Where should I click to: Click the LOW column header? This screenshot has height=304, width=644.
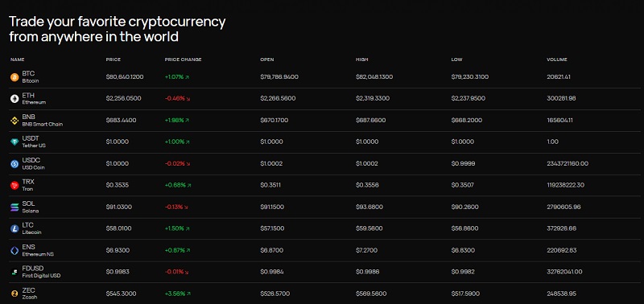456,60
